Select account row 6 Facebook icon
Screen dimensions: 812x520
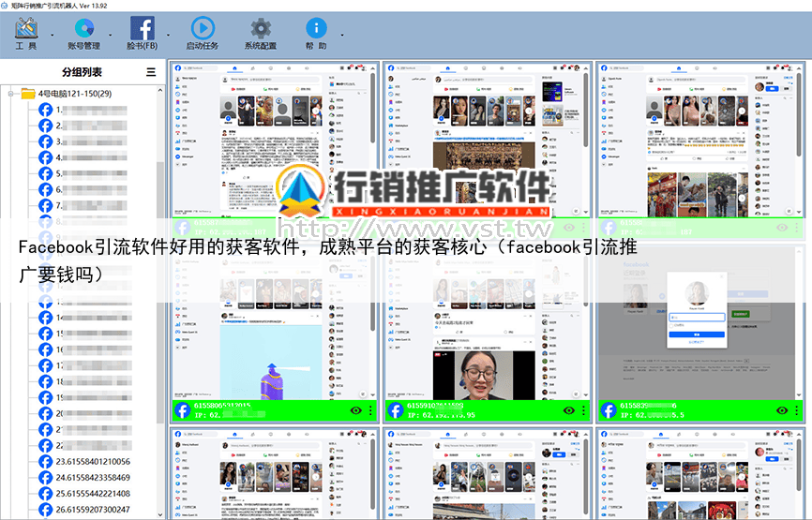click(46, 190)
